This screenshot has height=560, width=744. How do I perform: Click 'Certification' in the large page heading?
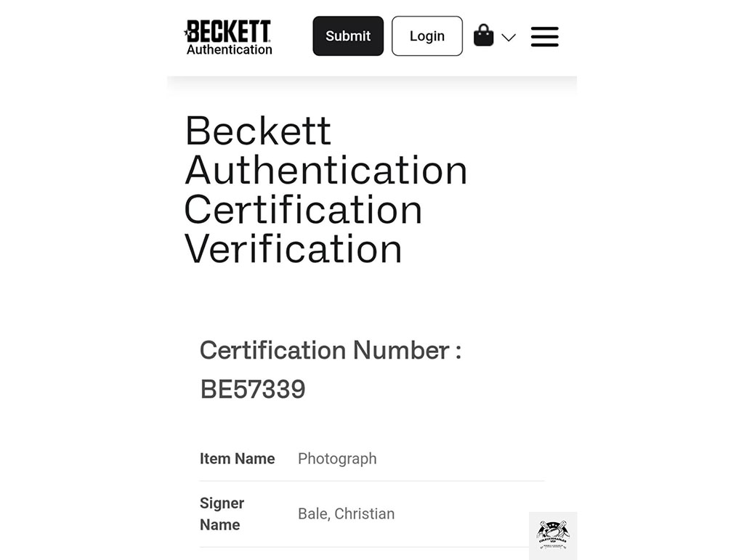pyautogui.click(x=303, y=210)
